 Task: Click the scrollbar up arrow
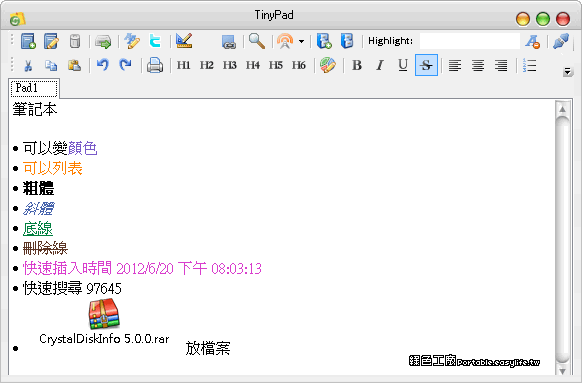point(562,109)
